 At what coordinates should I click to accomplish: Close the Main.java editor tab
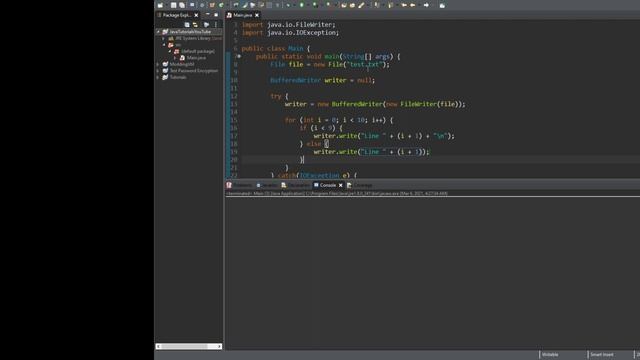(257, 15)
